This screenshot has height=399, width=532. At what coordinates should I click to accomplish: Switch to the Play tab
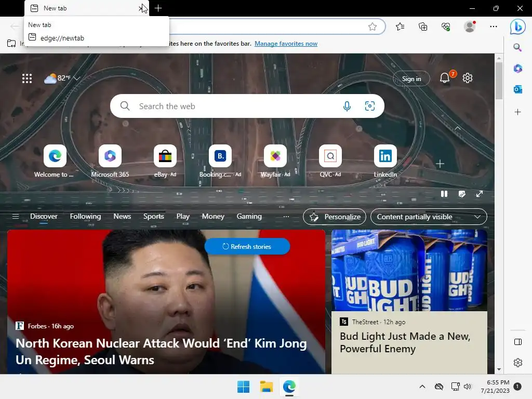coord(183,217)
